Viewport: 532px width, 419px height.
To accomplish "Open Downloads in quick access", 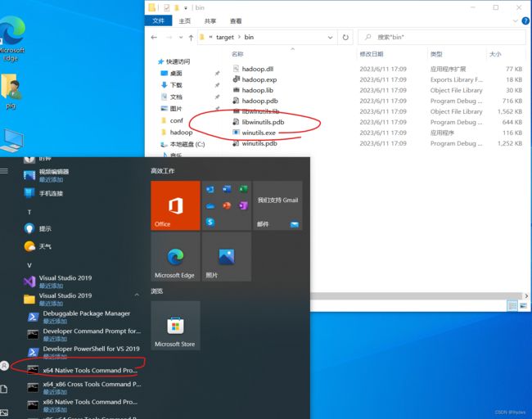I will tap(171, 85).
